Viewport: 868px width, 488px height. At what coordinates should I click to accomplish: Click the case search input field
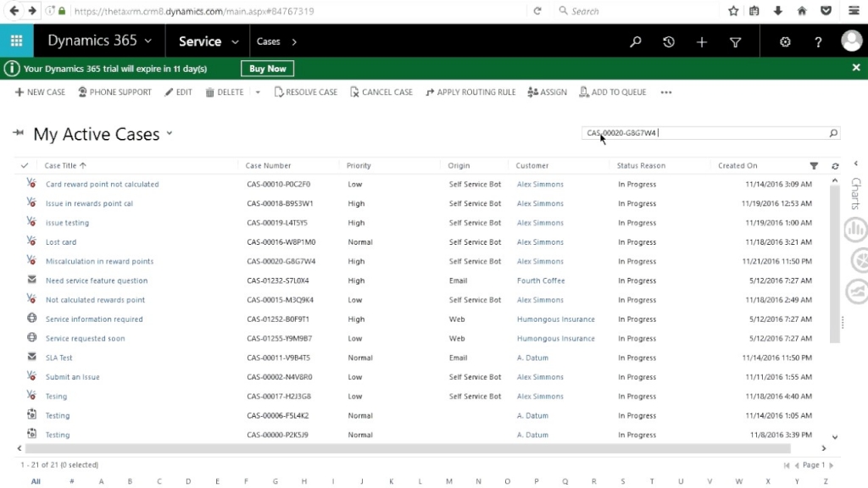(x=704, y=133)
